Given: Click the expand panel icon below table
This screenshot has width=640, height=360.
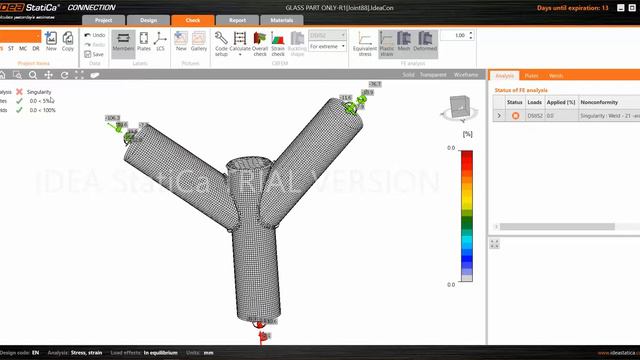Looking at the screenshot, I should click(x=495, y=244).
